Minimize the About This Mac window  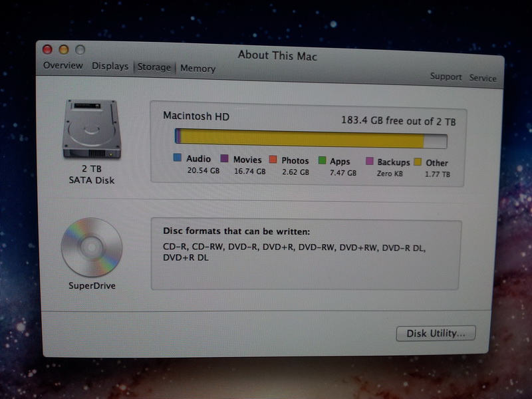64,50
